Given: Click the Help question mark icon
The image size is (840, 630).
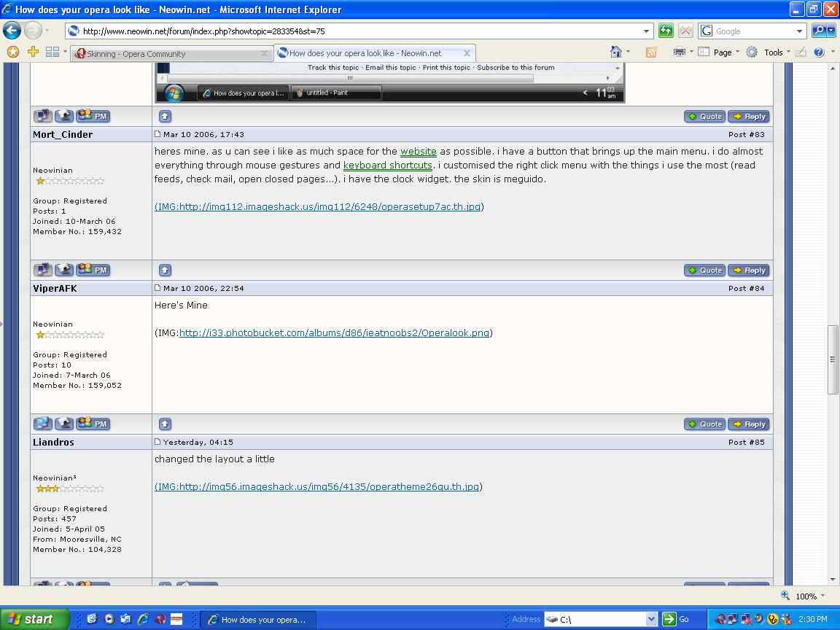Looking at the screenshot, I should [x=819, y=52].
